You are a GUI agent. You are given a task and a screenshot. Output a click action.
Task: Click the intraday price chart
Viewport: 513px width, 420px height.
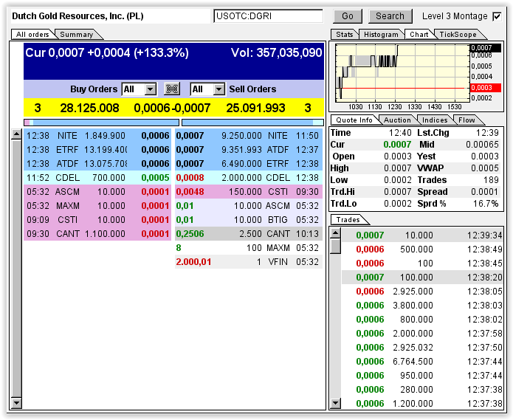click(402, 73)
